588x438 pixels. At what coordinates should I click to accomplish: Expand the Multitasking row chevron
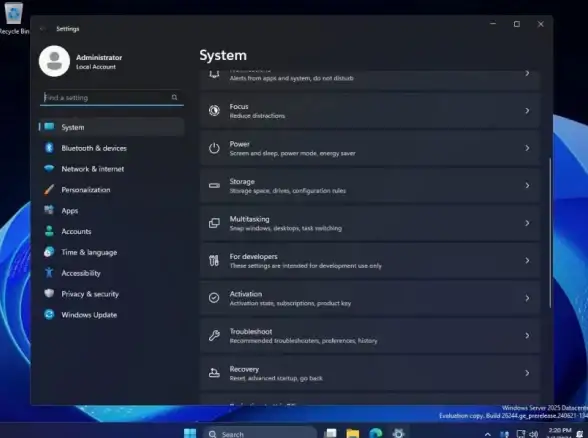click(527, 223)
